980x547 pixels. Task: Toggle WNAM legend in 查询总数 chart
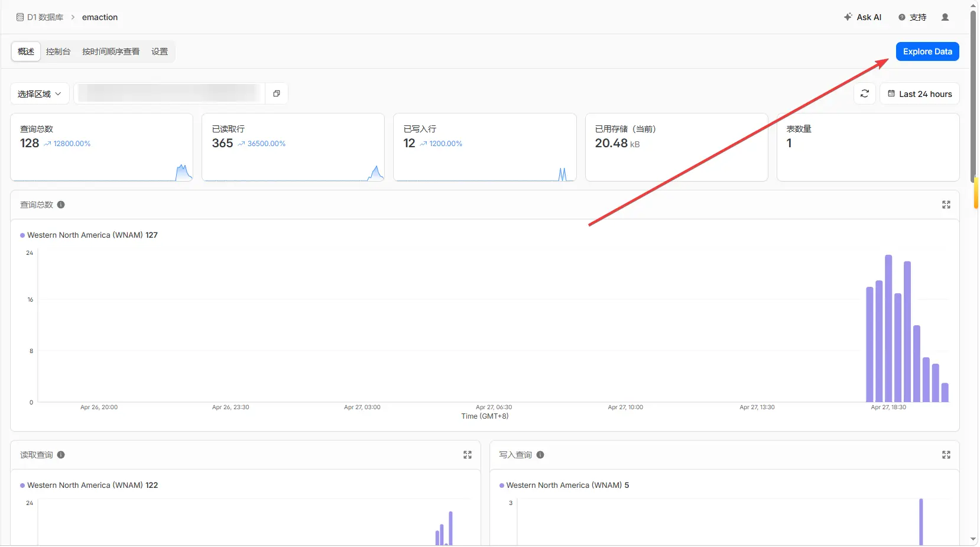(x=89, y=235)
